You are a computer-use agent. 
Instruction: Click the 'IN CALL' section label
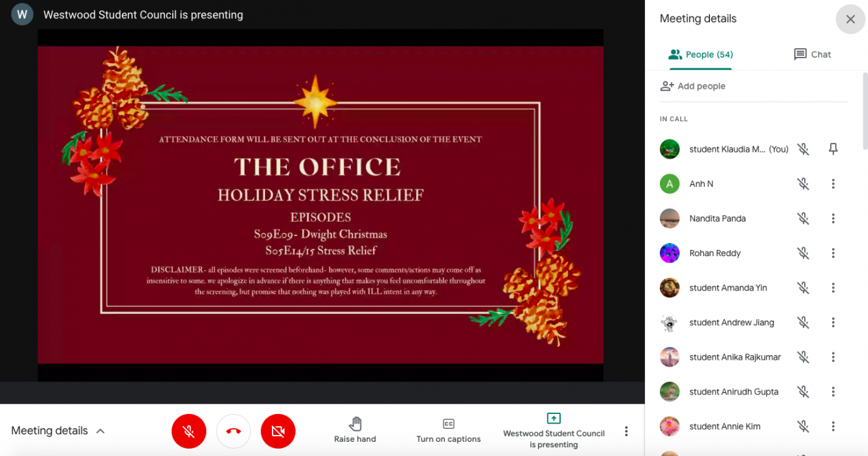point(673,119)
